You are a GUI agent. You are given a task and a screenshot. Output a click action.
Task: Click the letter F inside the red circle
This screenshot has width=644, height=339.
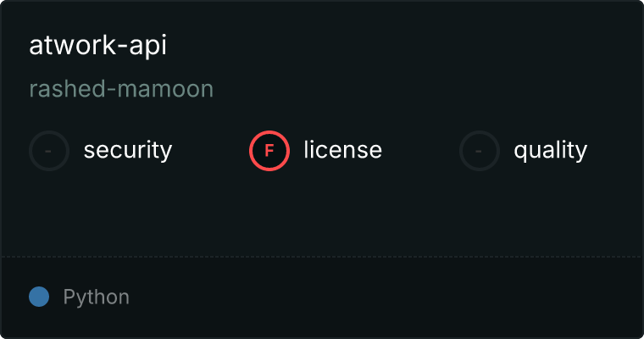(269, 151)
